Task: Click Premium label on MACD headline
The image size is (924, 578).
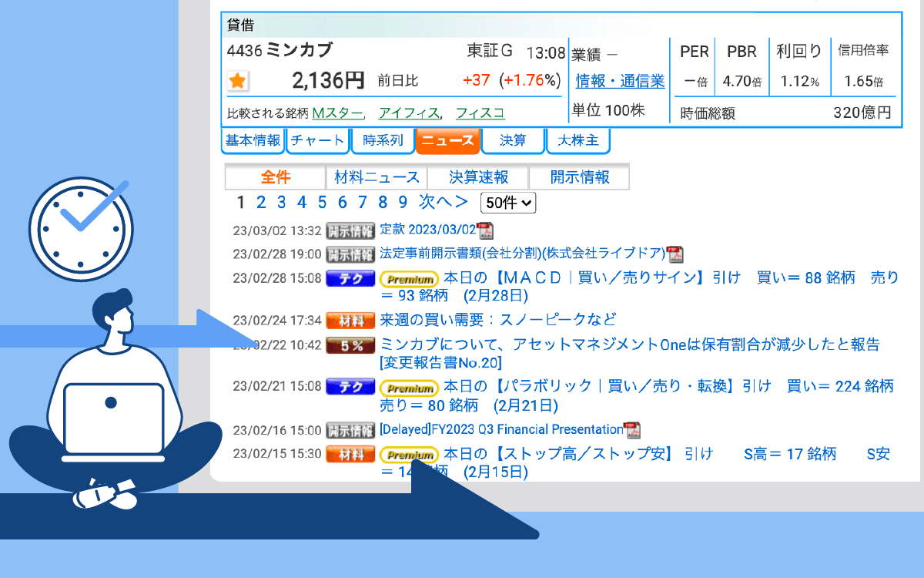Action: (x=410, y=279)
